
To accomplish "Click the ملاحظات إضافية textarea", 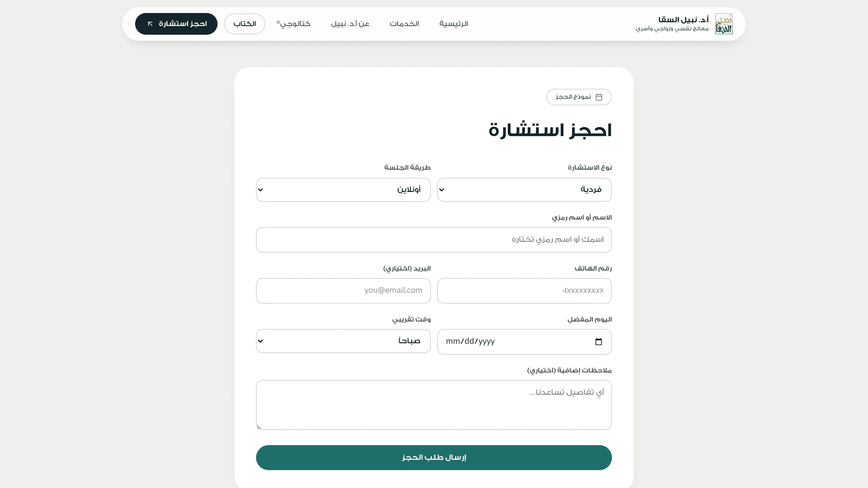I will (x=434, y=405).
